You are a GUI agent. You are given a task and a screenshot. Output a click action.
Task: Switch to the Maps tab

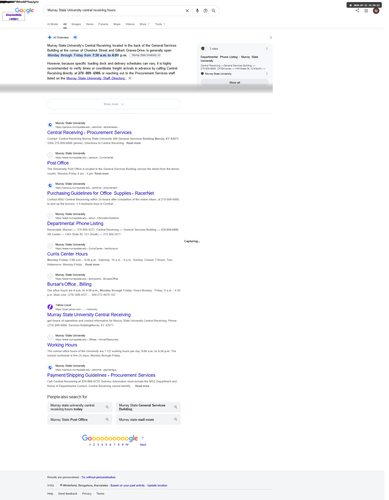point(117,24)
